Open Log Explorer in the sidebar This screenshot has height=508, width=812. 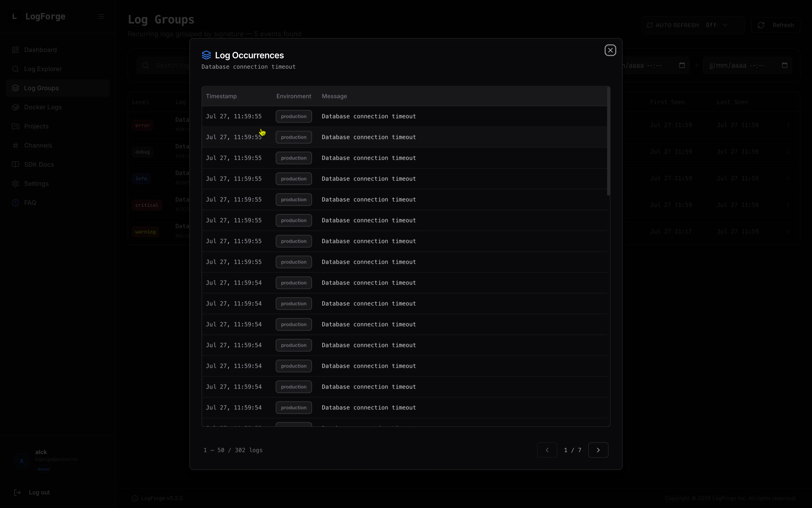[58, 69]
